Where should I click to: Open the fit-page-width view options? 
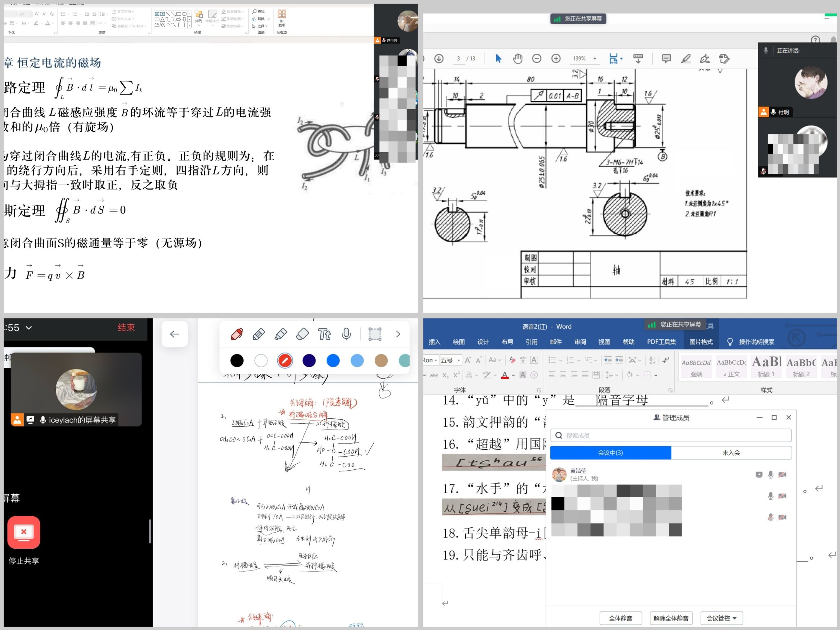[616, 58]
